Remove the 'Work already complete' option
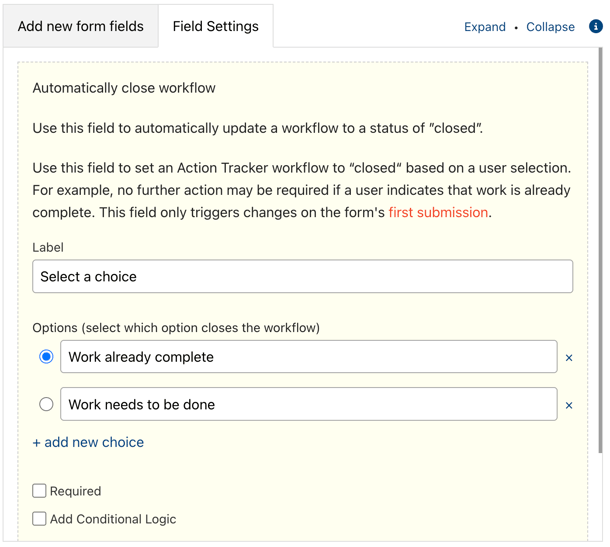This screenshot has width=610, height=547. (x=569, y=358)
